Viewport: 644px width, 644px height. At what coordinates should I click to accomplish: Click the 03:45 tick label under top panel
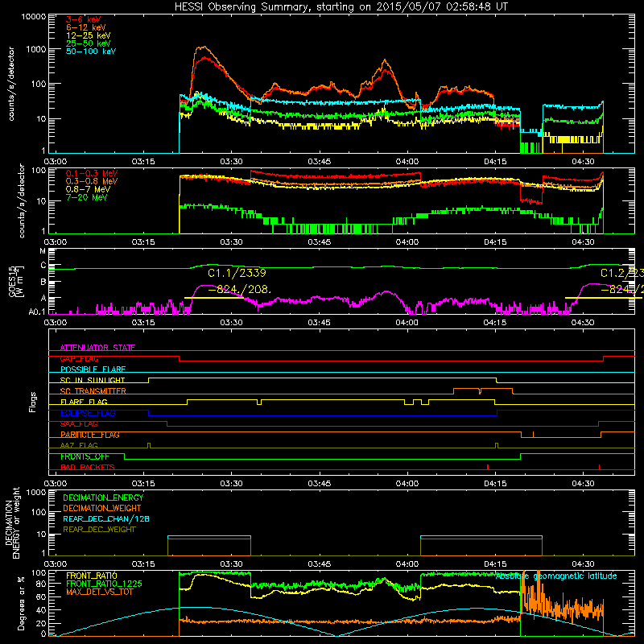pyautogui.click(x=319, y=162)
